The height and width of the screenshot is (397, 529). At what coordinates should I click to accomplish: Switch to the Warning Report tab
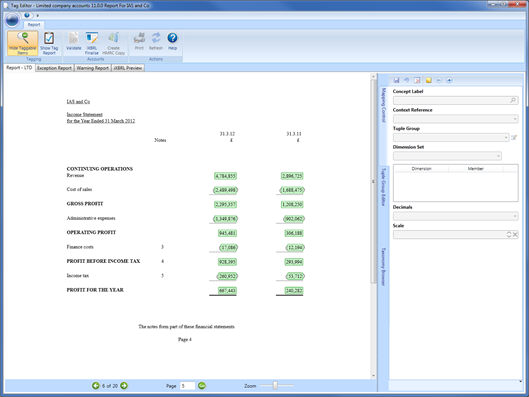pos(92,68)
